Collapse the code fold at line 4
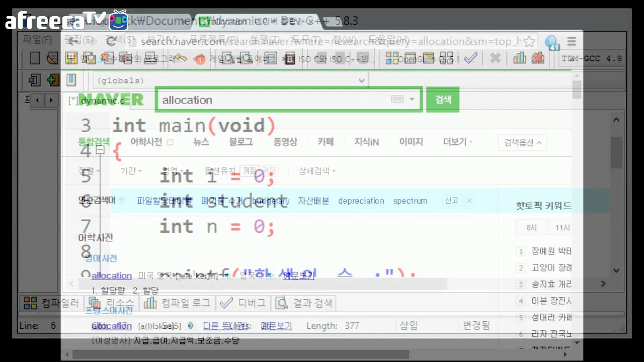The image size is (644, 362). pyautogui.click(x=100, y=150)
